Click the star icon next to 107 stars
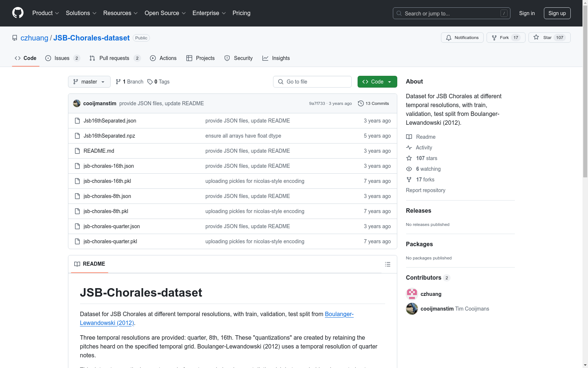Screen dimensions: 588x368 tap(409, 158)
